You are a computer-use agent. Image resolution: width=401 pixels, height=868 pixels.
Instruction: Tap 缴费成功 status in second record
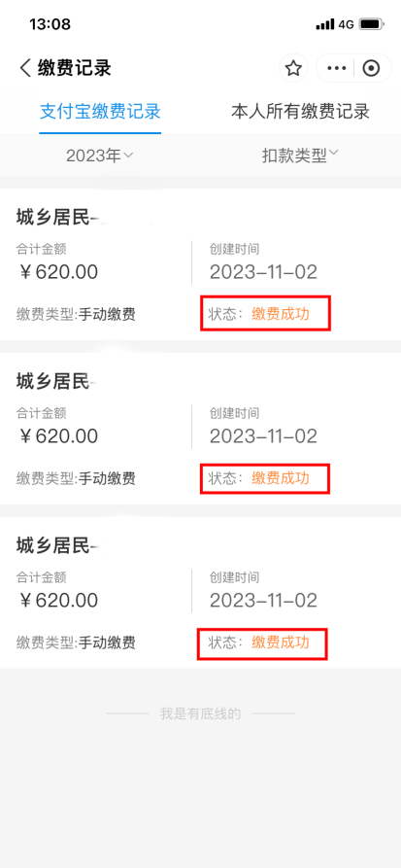(x=281, y=477)
